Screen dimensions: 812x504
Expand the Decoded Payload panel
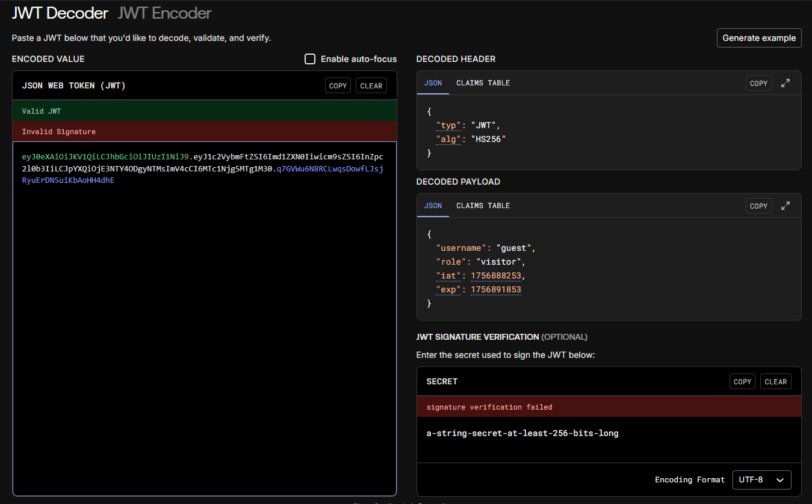(786, 206)
